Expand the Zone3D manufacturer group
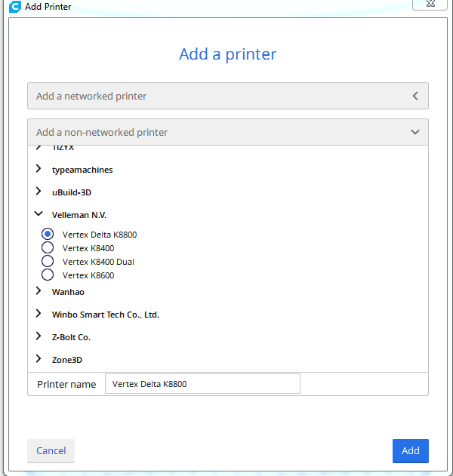The image size is (453, 476). tap(39, 359)
